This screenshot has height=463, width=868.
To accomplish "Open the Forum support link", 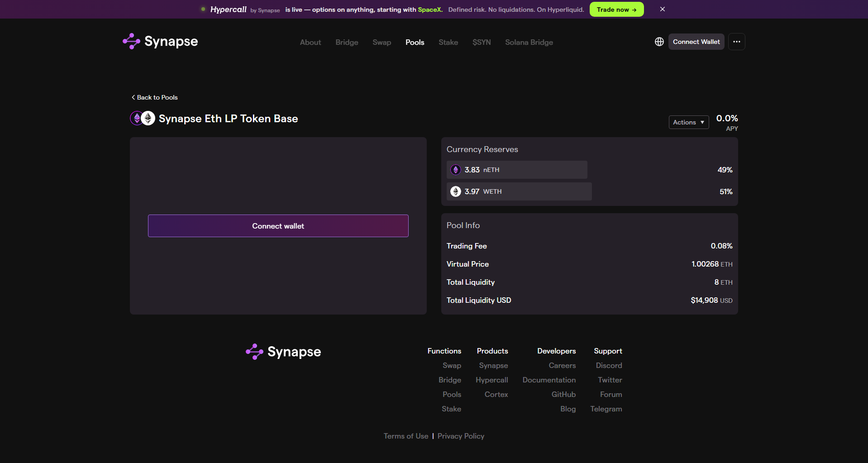I will click(611, 394).
